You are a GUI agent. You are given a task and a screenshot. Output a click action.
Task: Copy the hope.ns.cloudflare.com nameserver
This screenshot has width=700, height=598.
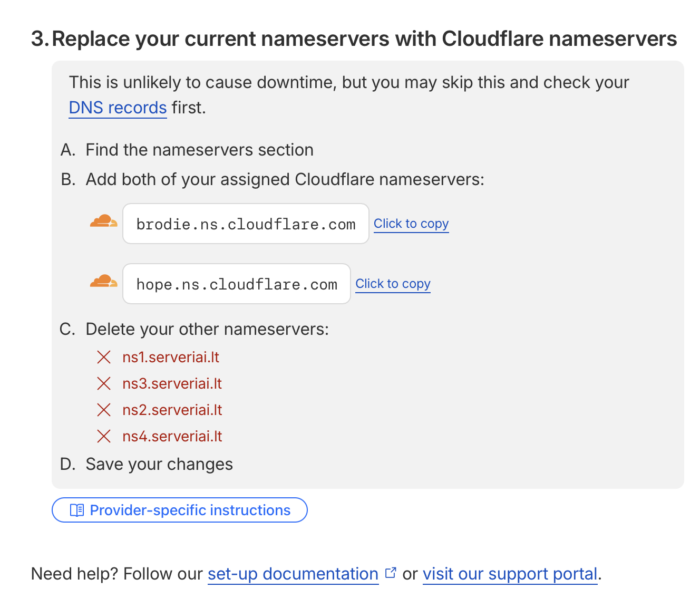coord(393,284)
